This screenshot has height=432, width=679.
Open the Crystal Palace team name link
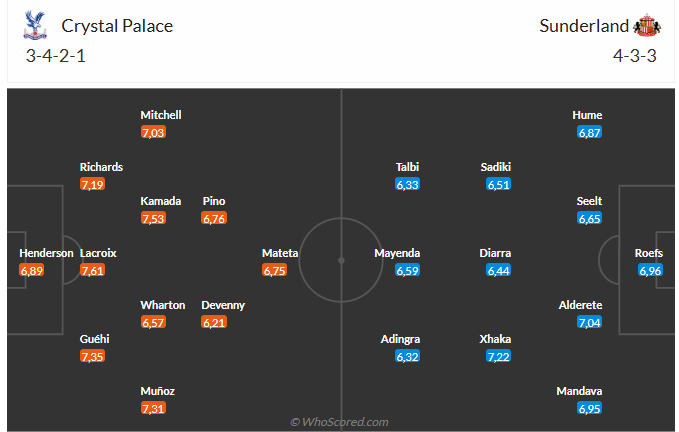[x=117, y=26]
